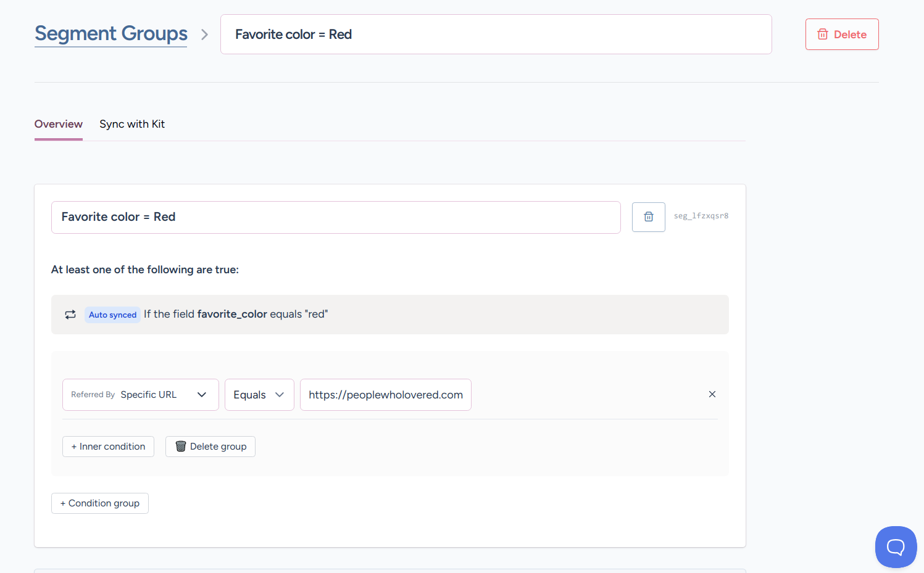Click the red Delete button
Screen dimensions: 924x573
click(x=841, y=35)
